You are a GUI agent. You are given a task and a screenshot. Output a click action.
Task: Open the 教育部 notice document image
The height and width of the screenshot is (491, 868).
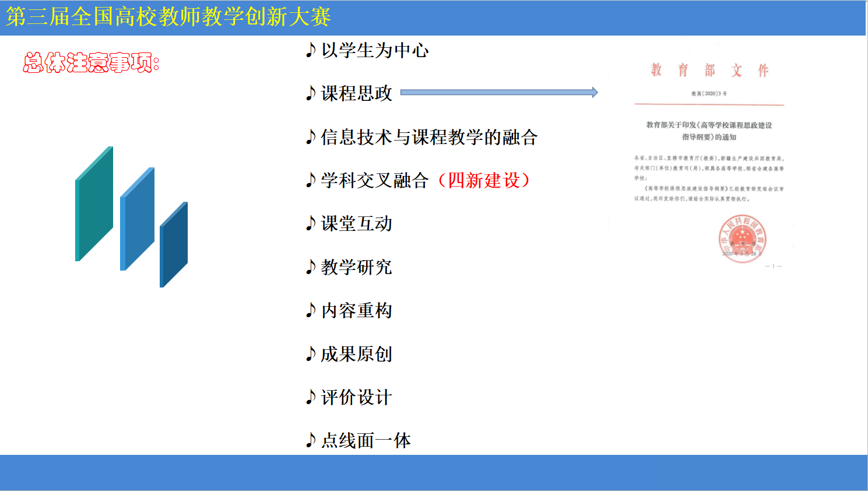(709, 163)
